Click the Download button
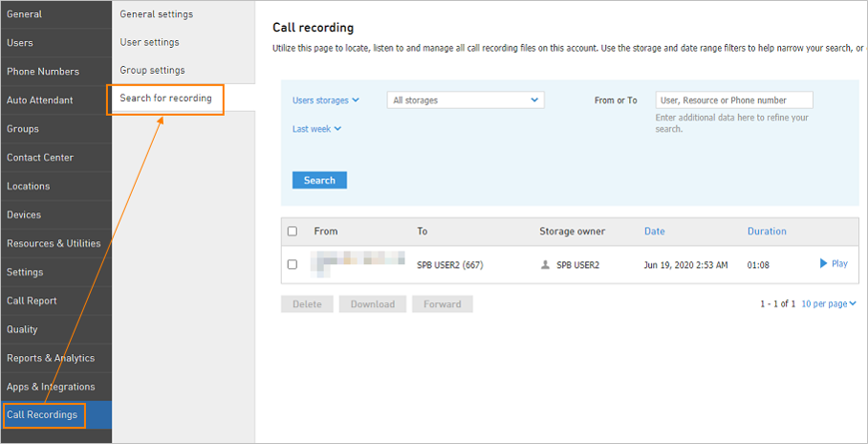The width and height of the screenshot is (868, 444). coord(373,304)
